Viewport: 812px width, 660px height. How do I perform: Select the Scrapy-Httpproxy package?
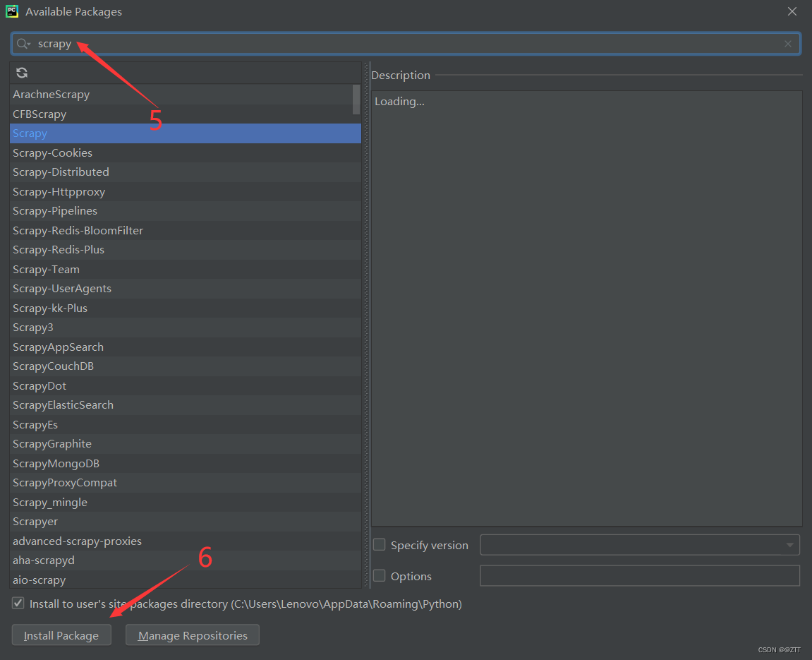[186, 192]
